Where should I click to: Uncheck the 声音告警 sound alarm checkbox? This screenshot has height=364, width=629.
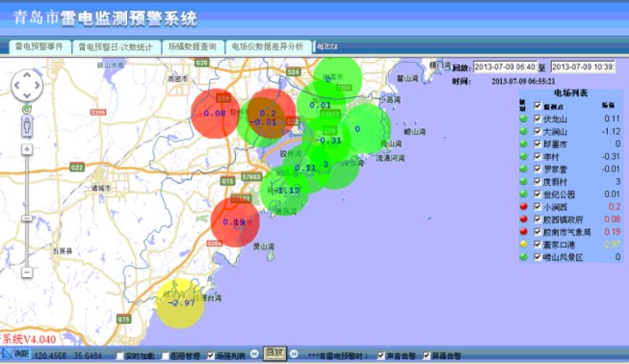point(381,355)
